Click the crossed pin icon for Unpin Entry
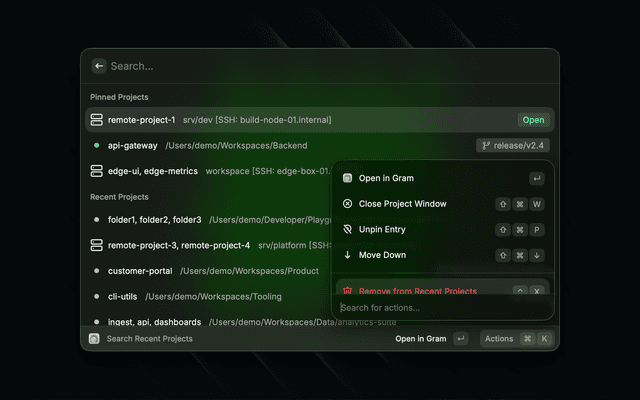This screenshot has width=640, height=400. coord(347,229)
